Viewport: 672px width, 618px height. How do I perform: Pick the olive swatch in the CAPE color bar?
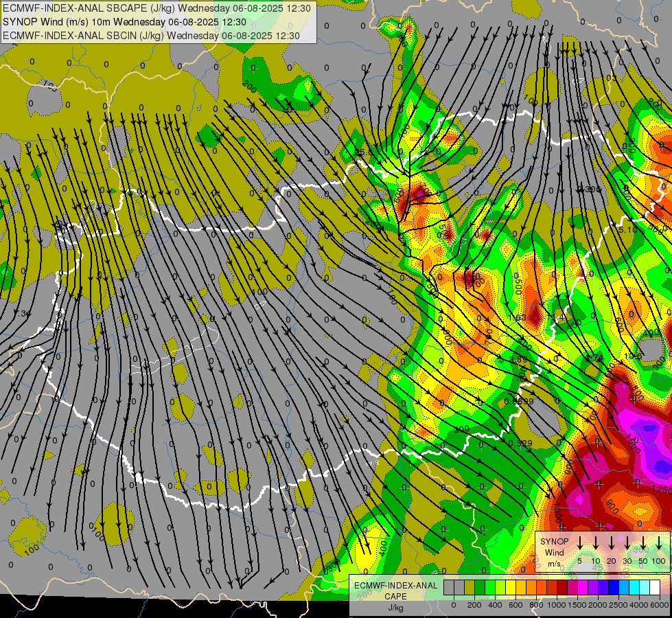(x=470, y=587)
